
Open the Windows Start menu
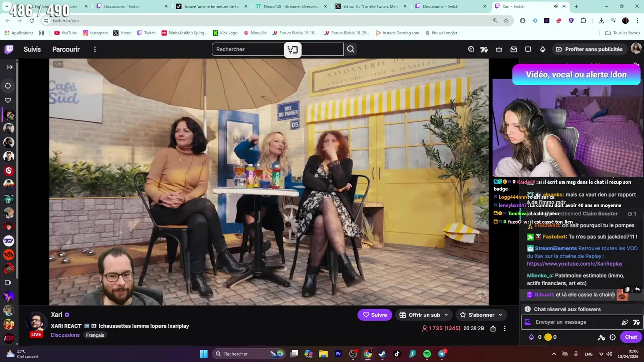point(203,354)
